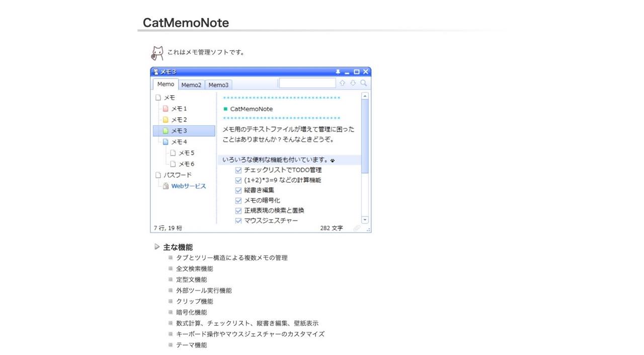The height and width of the screenshot is (355, 644).
Task: Click the キーボード操作やマウスジェスチャーのカスタマイズ item
Action: 250,334
